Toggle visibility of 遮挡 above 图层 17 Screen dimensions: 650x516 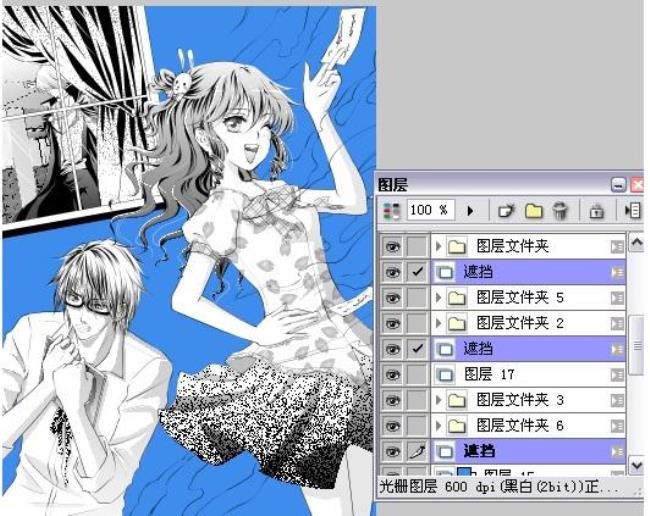point(393,349)
